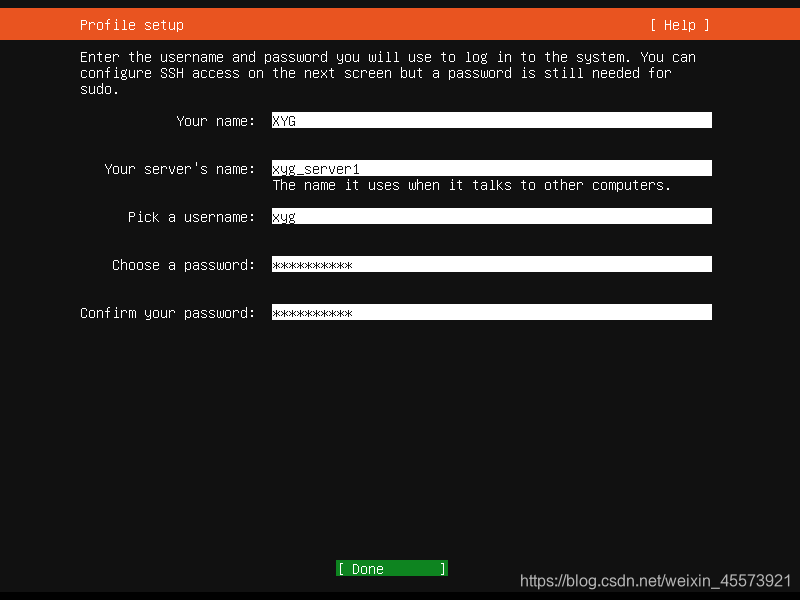Viewport: 800px width, 600px height.
Task: Click the 'Your server's name:' label
Action: 179,169
